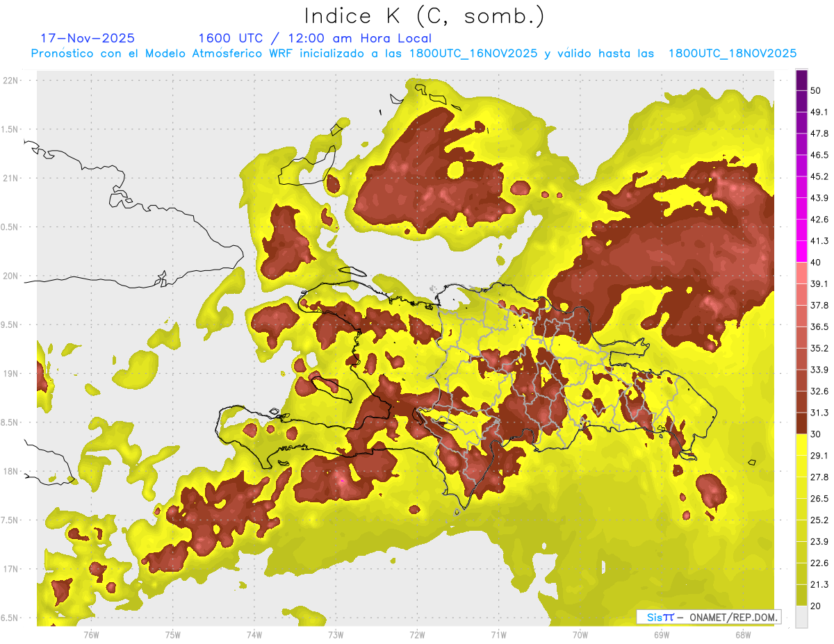Click the colorbar value '49.1'
This screenshot has height=644, width=834.
(819, 112)
